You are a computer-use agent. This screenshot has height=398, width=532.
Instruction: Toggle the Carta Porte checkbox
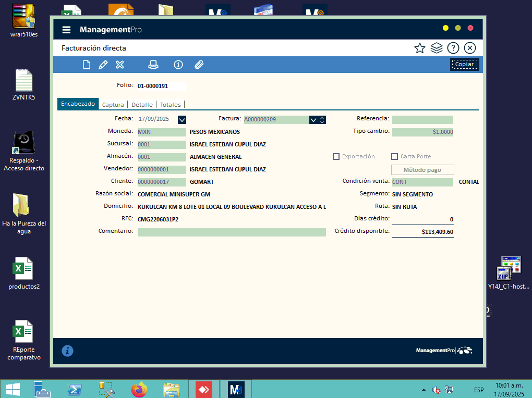395,156
